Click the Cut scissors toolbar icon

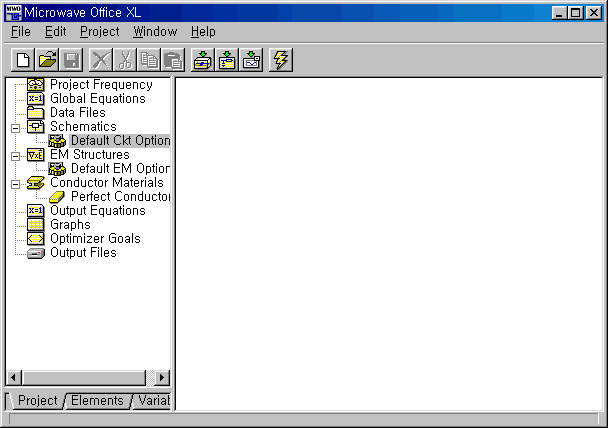(x=125, y=60)
